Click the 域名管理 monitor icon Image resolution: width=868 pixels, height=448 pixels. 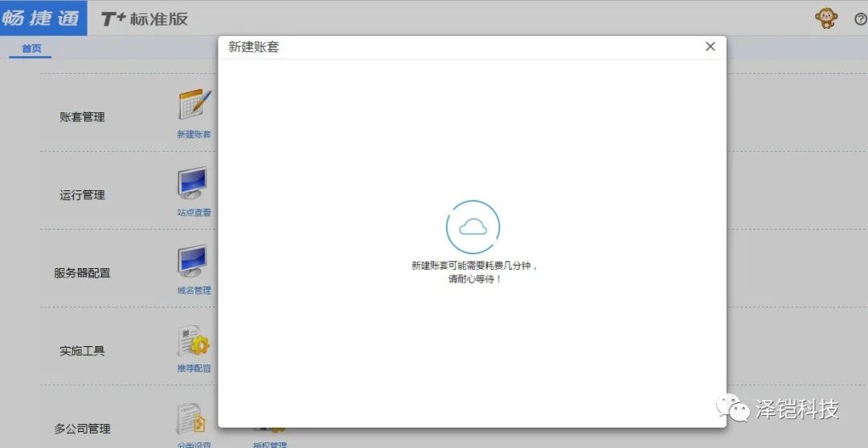pyautogui.click(x=193, y=261)
